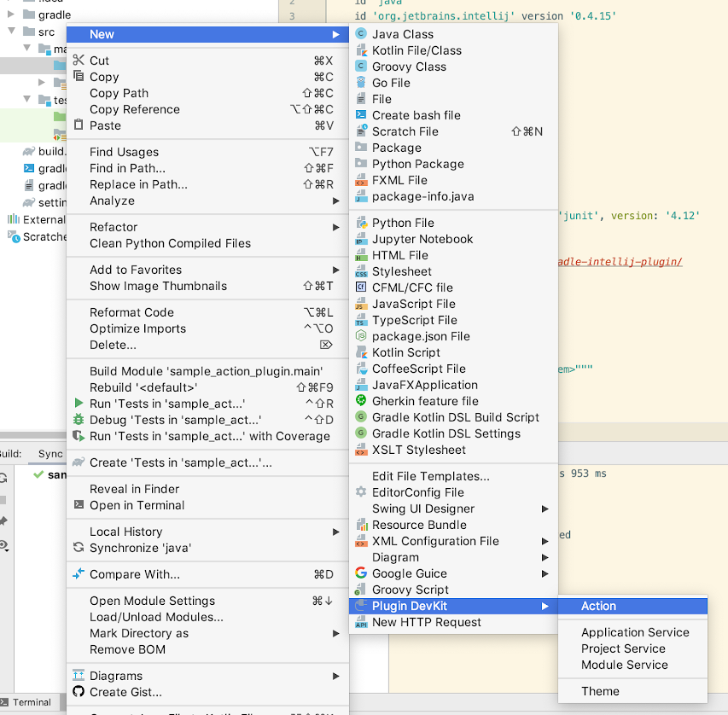Click the Jupyter Notebook icon
The height and width of the screenshot is (715, 728).
click(361, 239)
